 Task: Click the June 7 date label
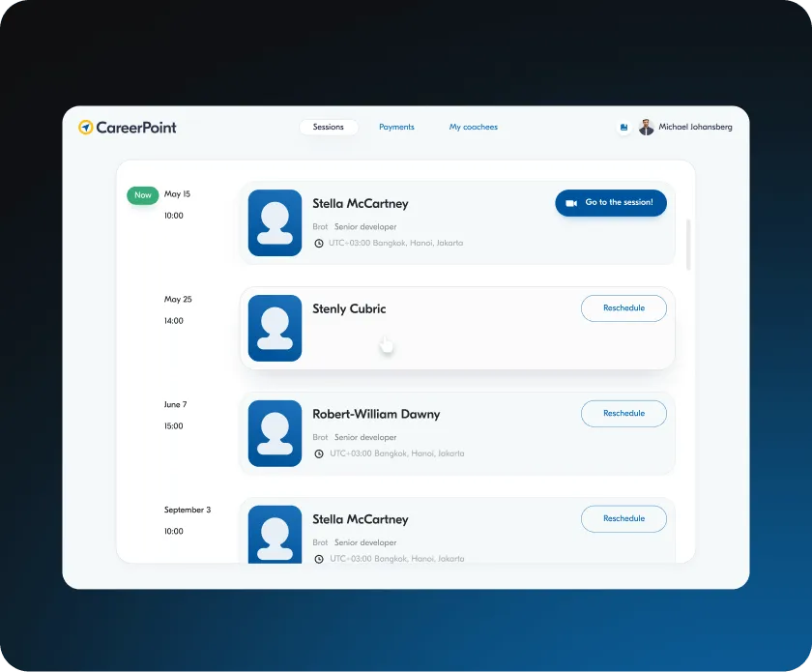[x=175, y=404]
